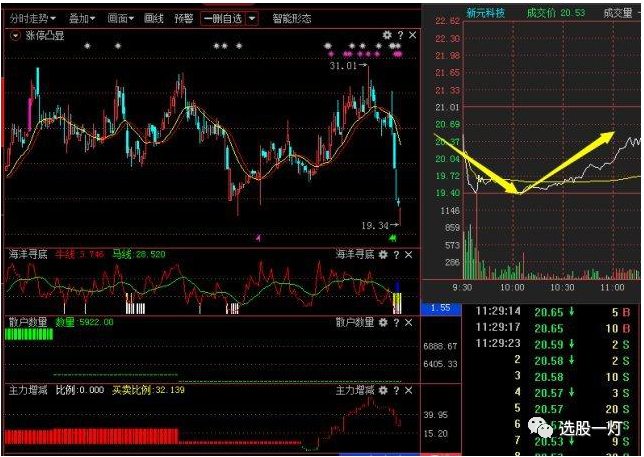The height and width of the screenshot is (457, 644).
Task: Open the 画面 layout dropdown
Action: 121,18
